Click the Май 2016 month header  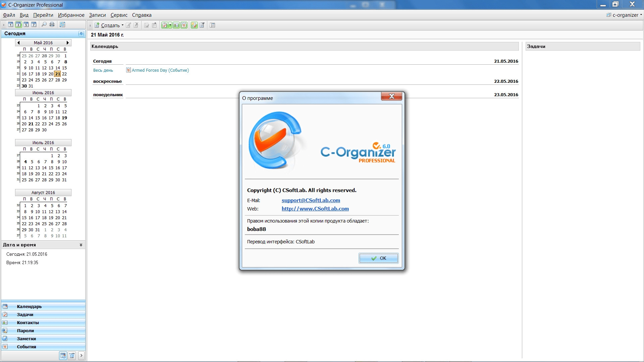click(x=43, y=43)
